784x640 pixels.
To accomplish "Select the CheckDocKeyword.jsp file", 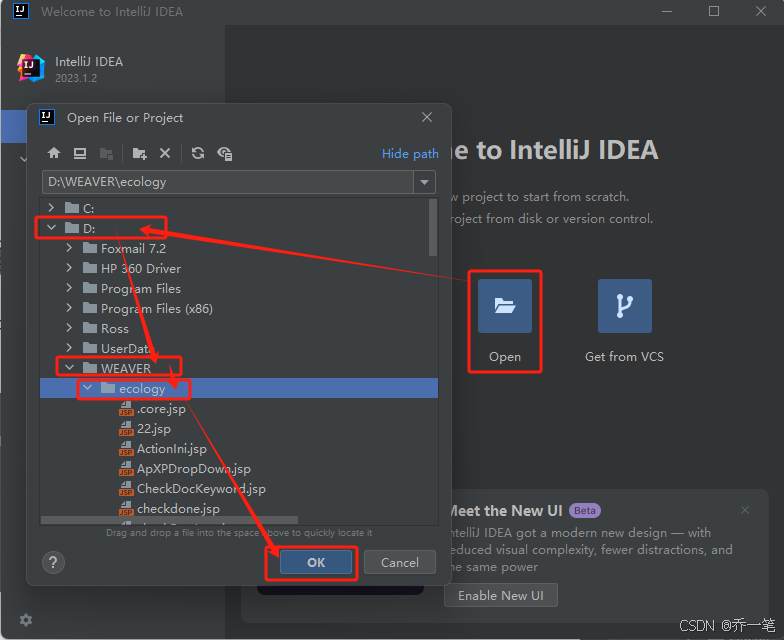I will [x=239, y=488].
